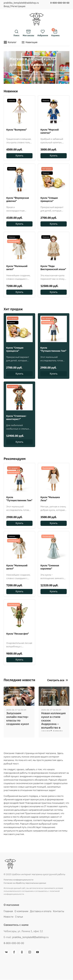Click Смотреть on first news card
73x980 pixels.
pyautogui.click(x=13, y=691)
